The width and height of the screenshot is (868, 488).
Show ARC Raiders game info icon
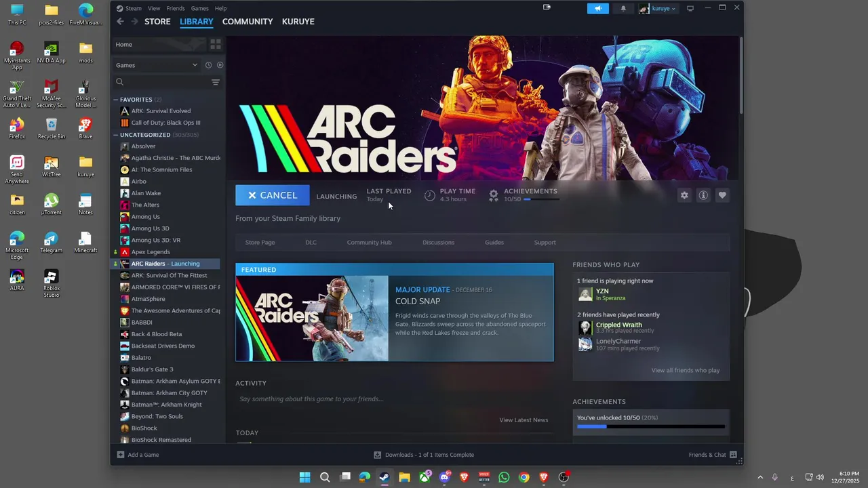click(703, 195)
